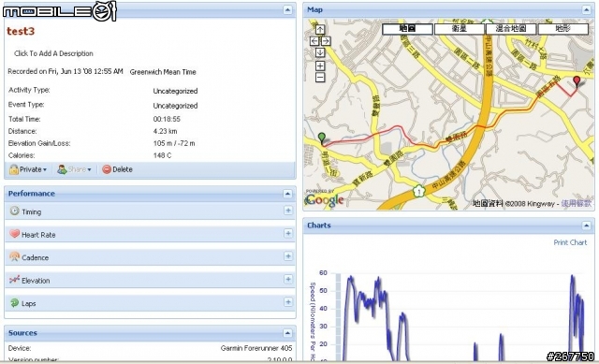599x364 pixels.
Task: Click the Elevation graph icon
Action: pyautogui.click(x=15, y=280)
